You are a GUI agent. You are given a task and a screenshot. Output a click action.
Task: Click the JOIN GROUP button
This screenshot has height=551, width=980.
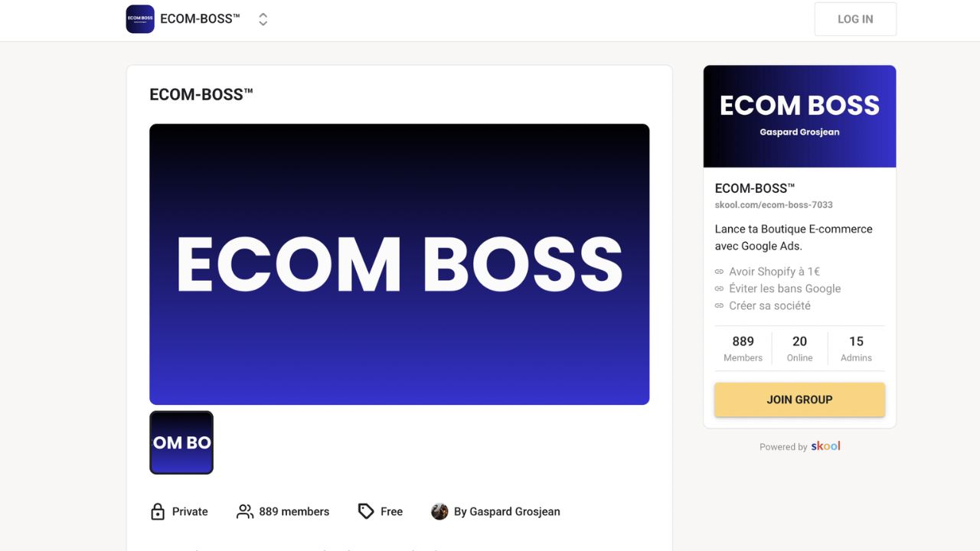click(799, 399)
